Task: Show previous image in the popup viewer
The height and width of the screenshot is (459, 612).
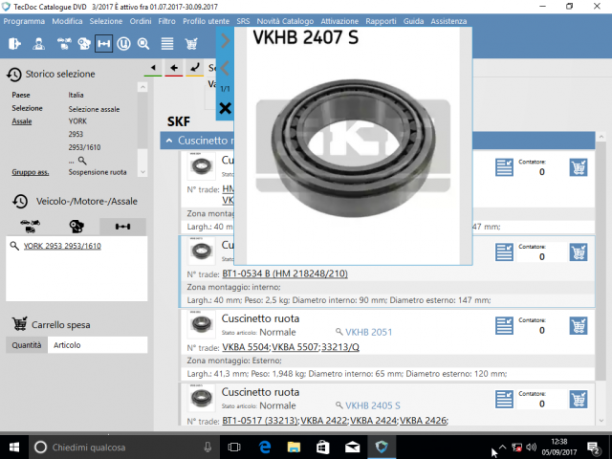Action: (x=224, y=68)
